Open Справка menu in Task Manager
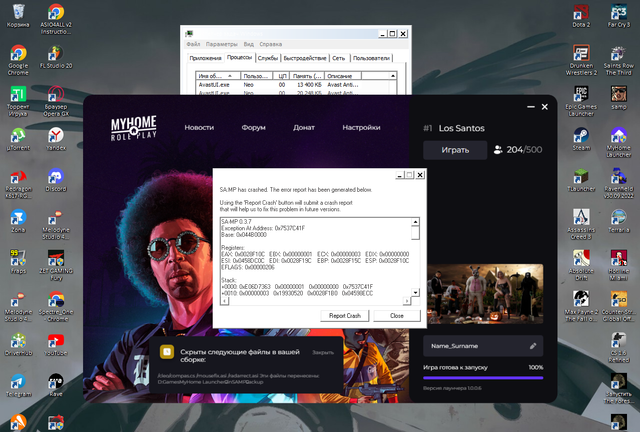This screenshot has height=432, width=640. [x=271, y=44]
